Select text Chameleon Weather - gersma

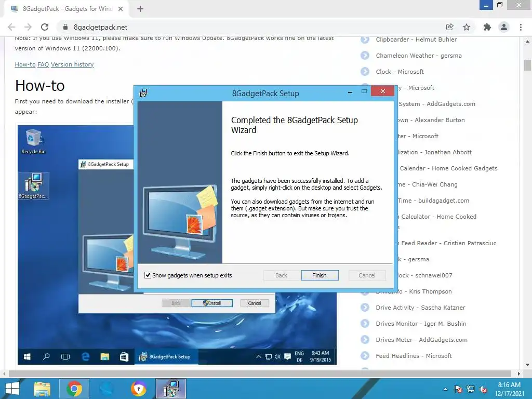tap(419, 55)
